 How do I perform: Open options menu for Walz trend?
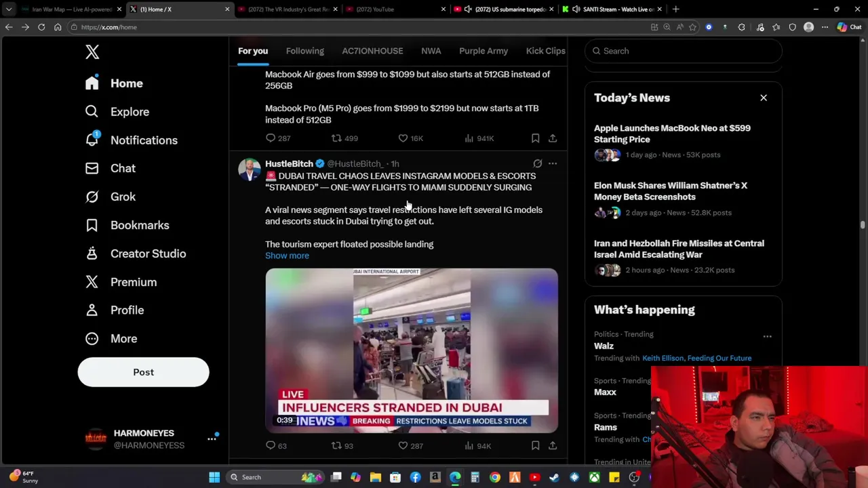pyautogui.click(x=767, y=336)
